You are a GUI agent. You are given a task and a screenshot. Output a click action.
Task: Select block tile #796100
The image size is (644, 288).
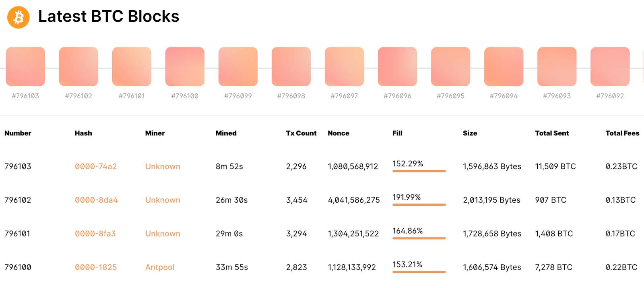click(x=185, y=66)
